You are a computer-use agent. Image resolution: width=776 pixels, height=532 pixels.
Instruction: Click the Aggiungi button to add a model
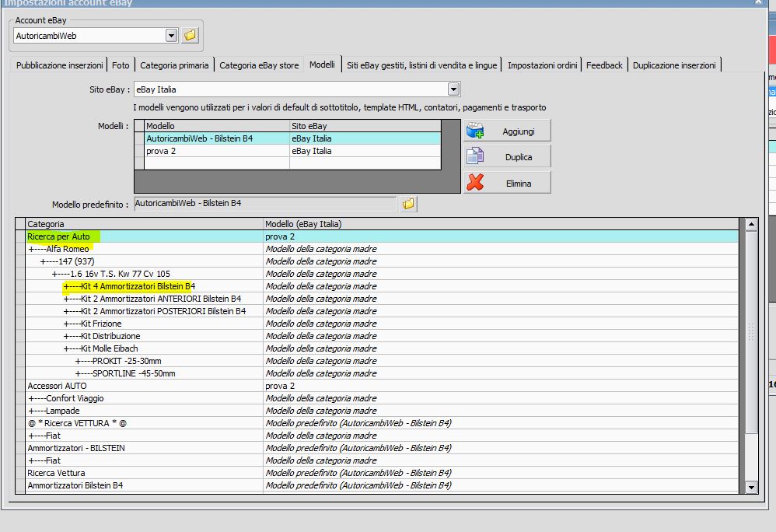507,131
